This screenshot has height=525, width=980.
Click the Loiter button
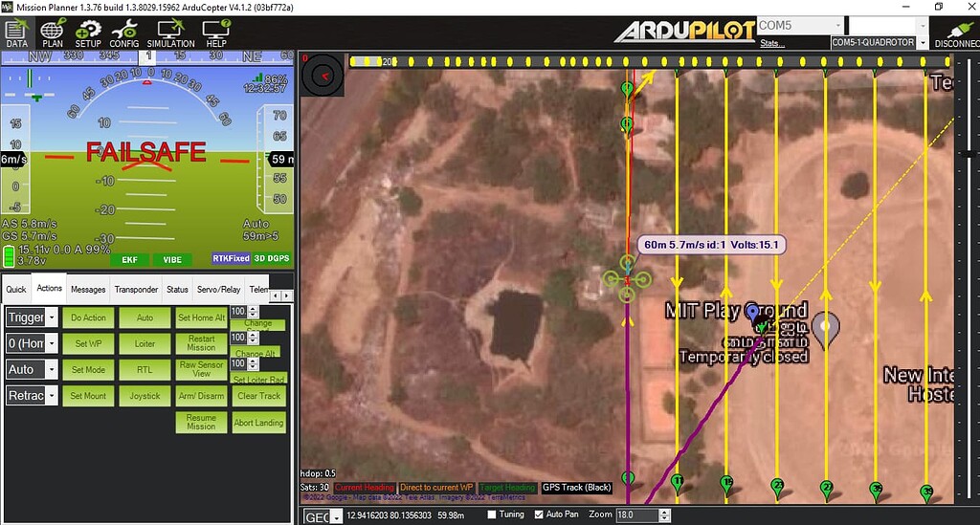tap(145, 344)
